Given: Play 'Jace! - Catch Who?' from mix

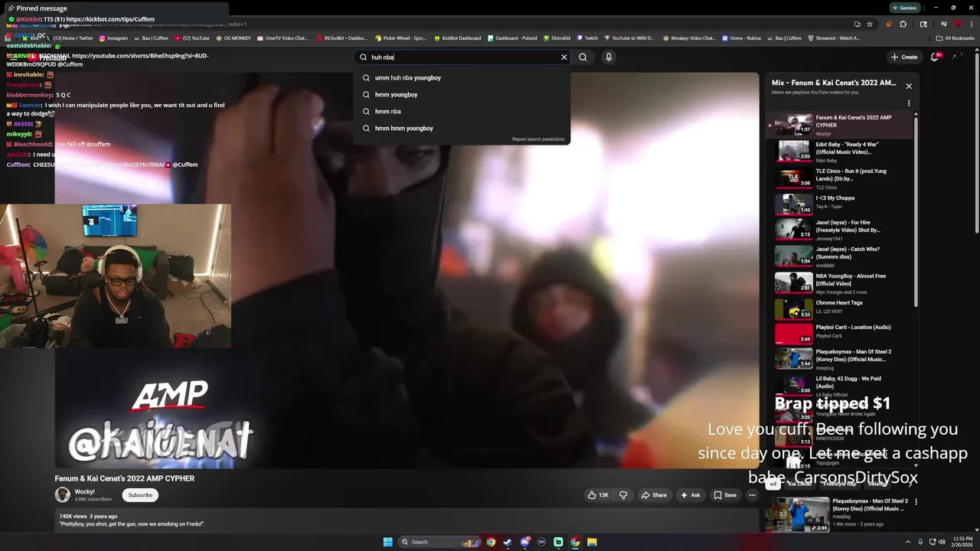Looking at the screenshot, I should pos(841,256).
